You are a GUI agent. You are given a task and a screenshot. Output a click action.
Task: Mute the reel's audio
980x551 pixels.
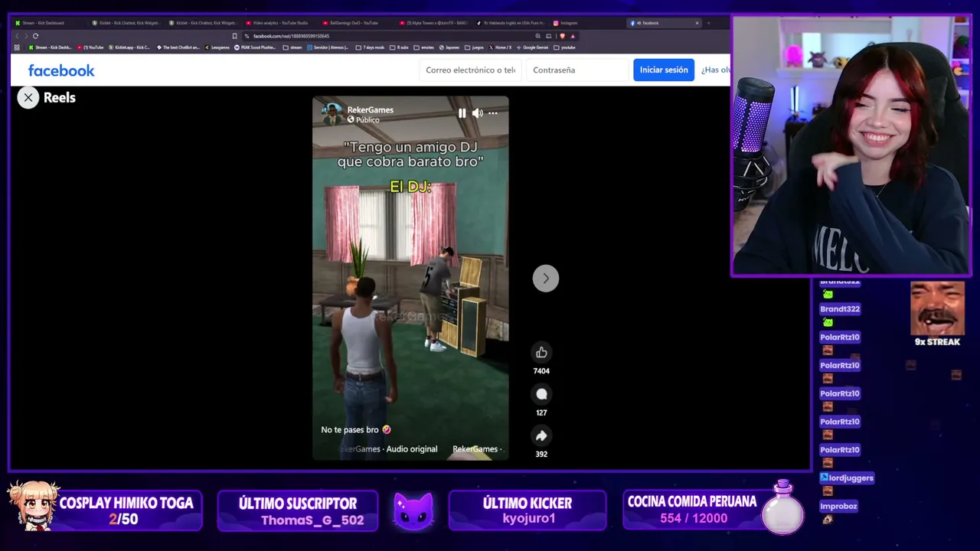pyautogui.click(x=477, y=113)
